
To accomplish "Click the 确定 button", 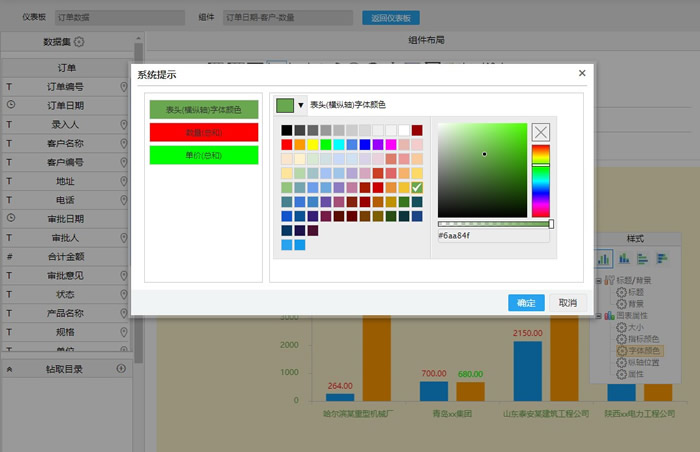I will point(526,303).
